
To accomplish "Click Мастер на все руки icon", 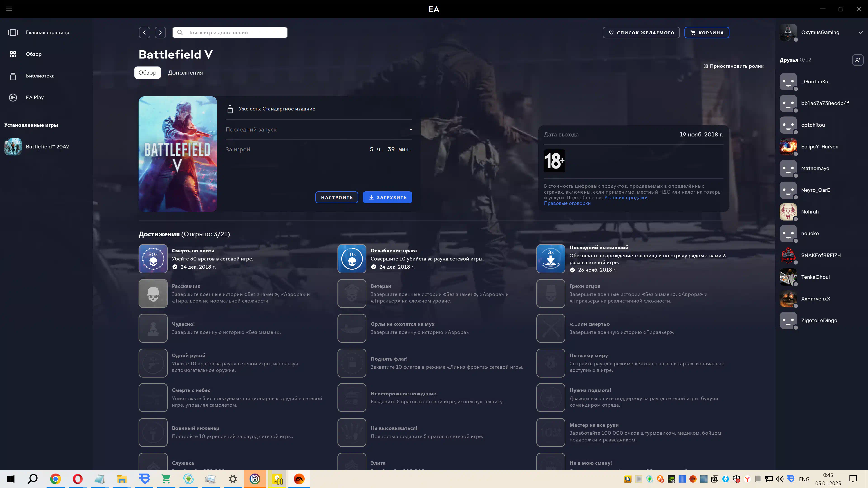I will coord(551,432).
